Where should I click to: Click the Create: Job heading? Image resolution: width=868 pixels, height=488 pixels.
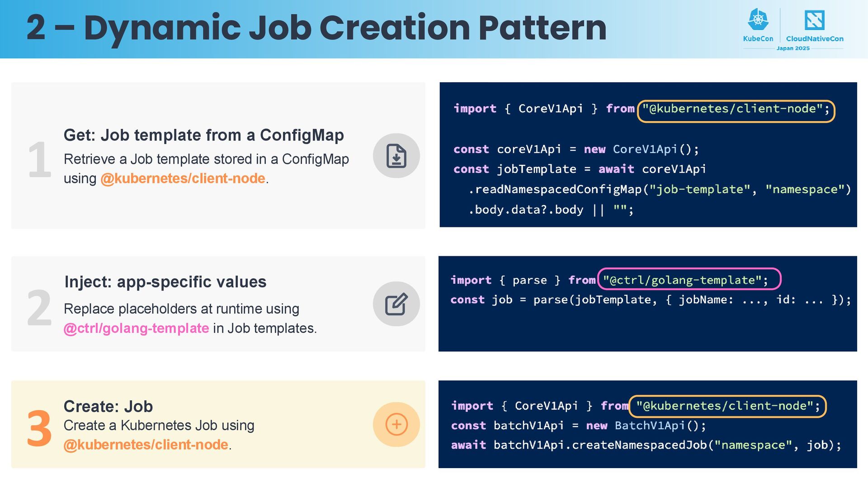(x=108, y=406)
